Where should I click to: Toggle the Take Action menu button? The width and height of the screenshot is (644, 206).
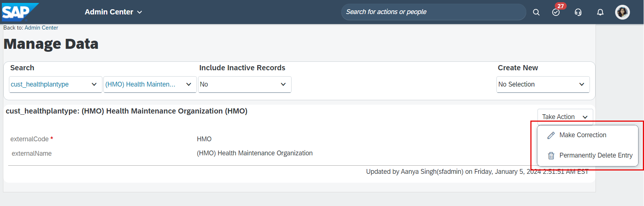565,117
